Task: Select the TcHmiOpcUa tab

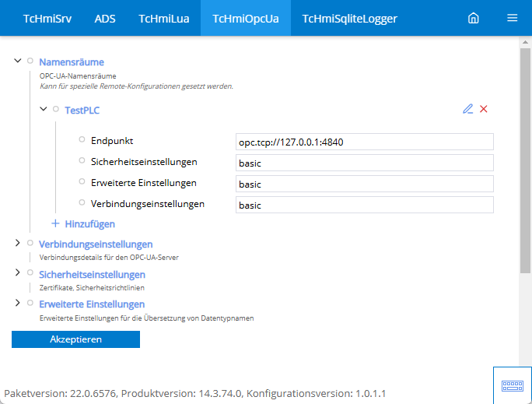Action: coord(246,19)
